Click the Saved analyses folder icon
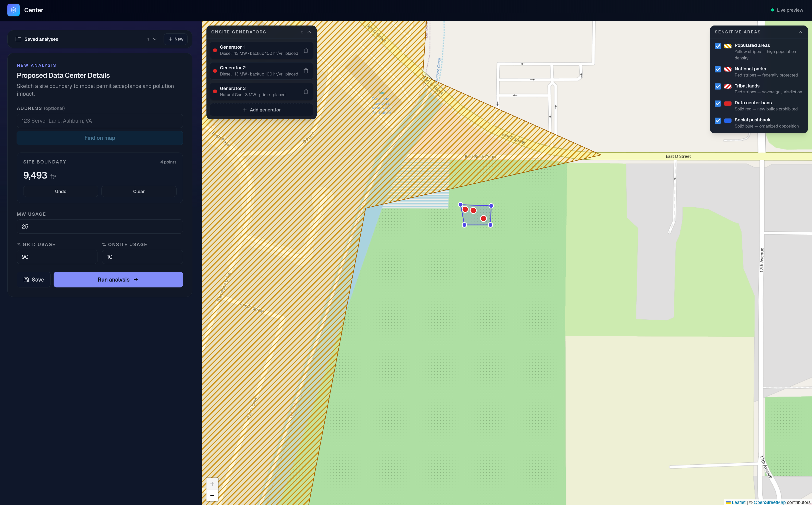The width and height of the screenshot is (812, 505). pyautogui.click(x=18, y=39)
